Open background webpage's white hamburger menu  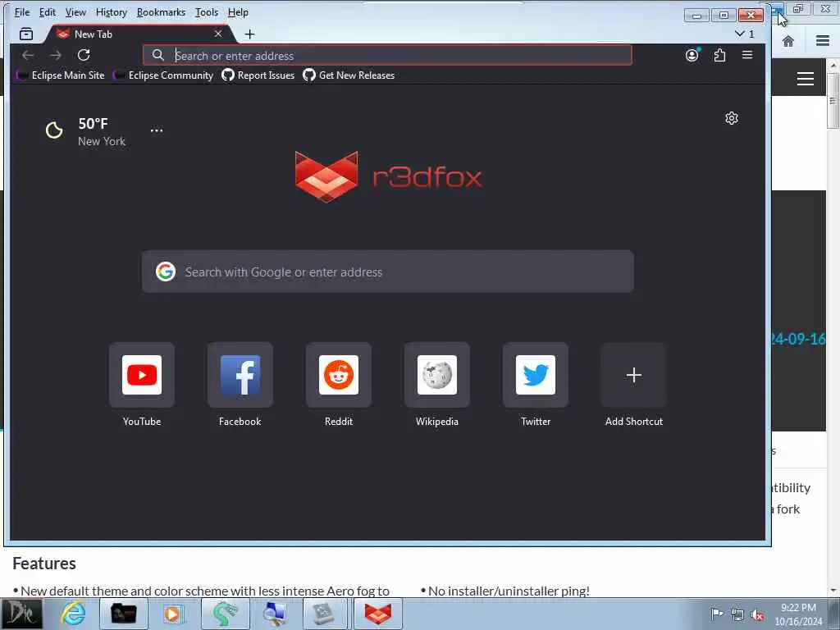click(x=806, y=79)
